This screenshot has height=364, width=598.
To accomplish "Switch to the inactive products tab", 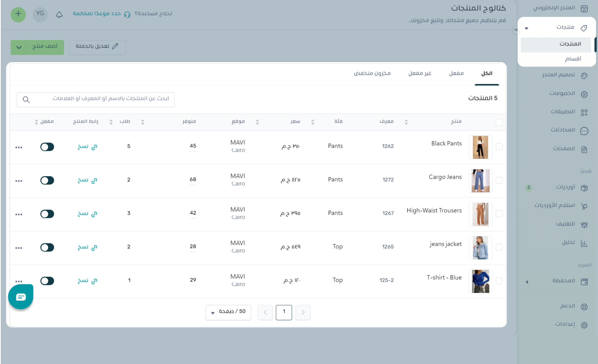I will click(420, 73).
